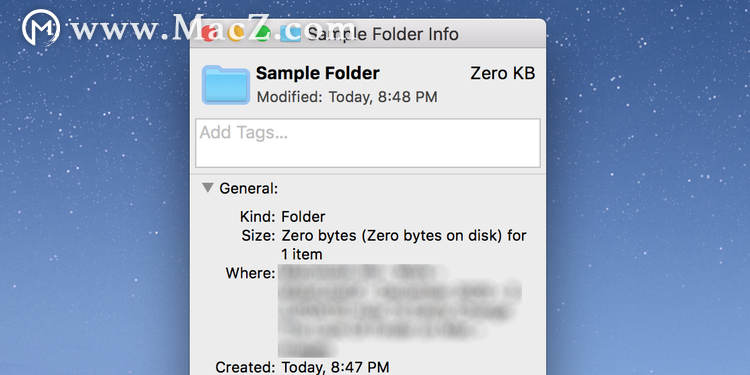This screenshot has height=375, width=750.
Task: Focus the Add Tags field
Action: (x=368, y=143)
